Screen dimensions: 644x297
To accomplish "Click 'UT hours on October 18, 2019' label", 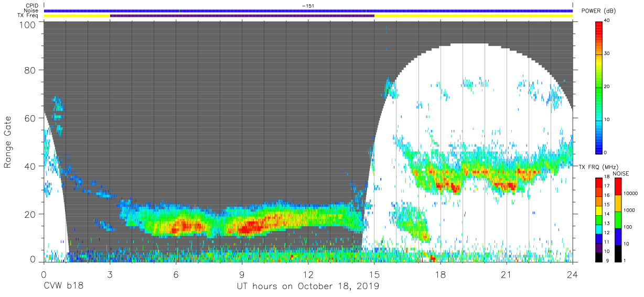I will pyautogui.click(x=308, y=286).
